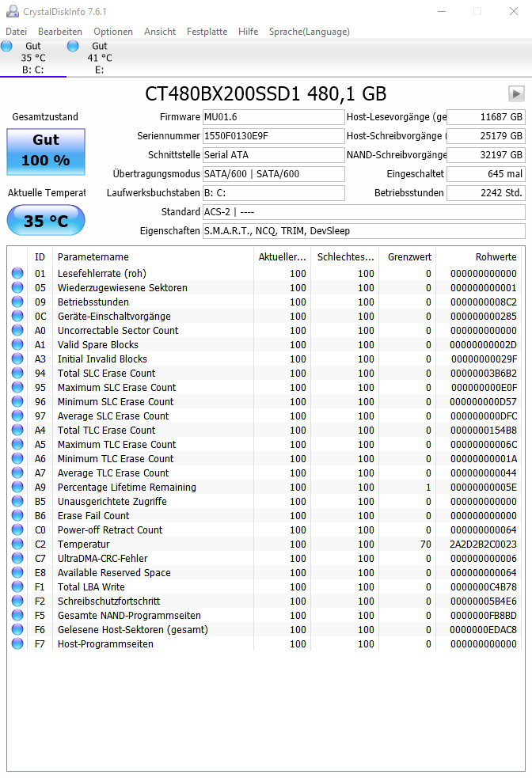Select the E: disk tab at 41 °C
The height and width of the screenshot is (778, 532).
pyautogui.click(x=99, y=58)
